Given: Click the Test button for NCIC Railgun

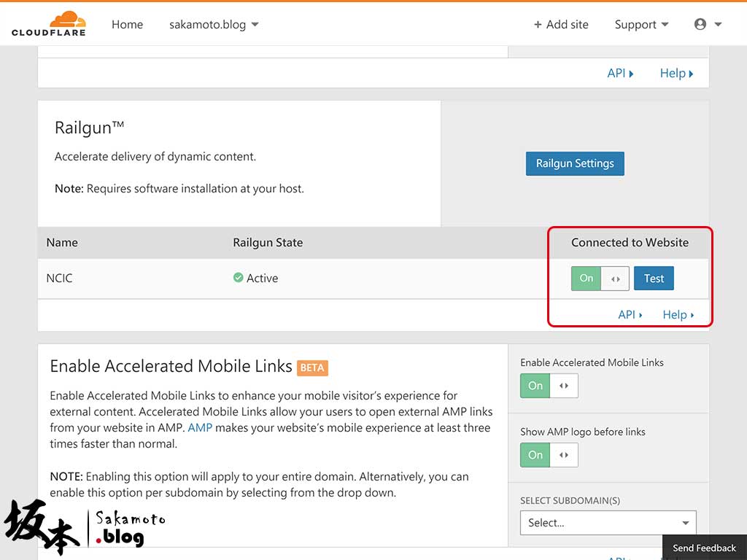Looking at the screenshot, I should click(x=654, y=278).
